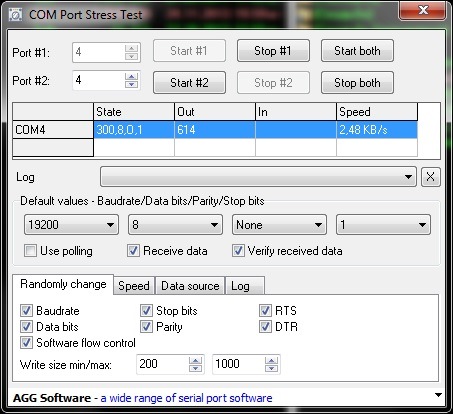Switch to the Data source tab

point(190,286)
